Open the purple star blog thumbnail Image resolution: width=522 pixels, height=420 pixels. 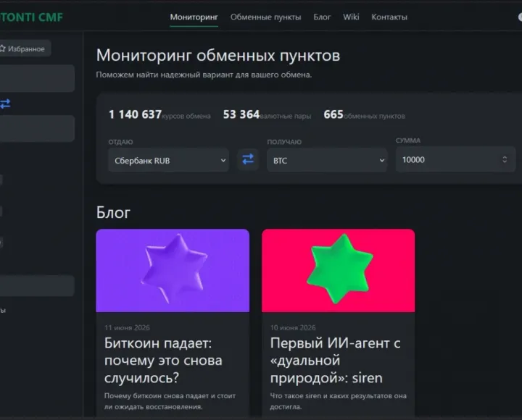(173, 270)
